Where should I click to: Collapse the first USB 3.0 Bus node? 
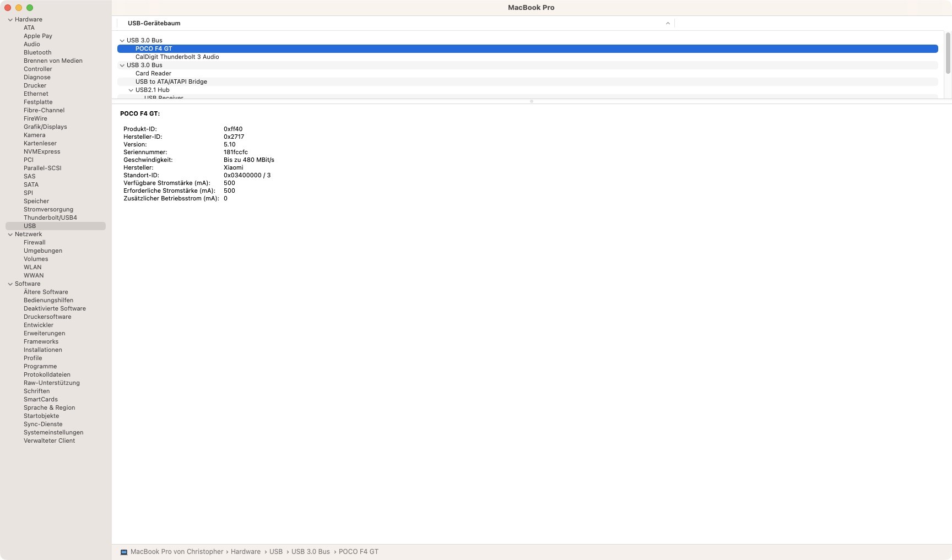pos(122,41)
